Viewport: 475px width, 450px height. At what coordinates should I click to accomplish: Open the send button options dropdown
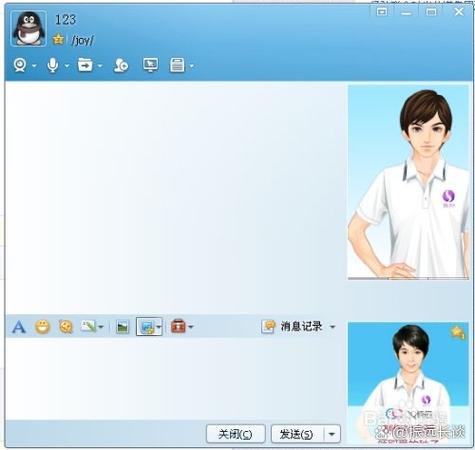pos(332,434)
